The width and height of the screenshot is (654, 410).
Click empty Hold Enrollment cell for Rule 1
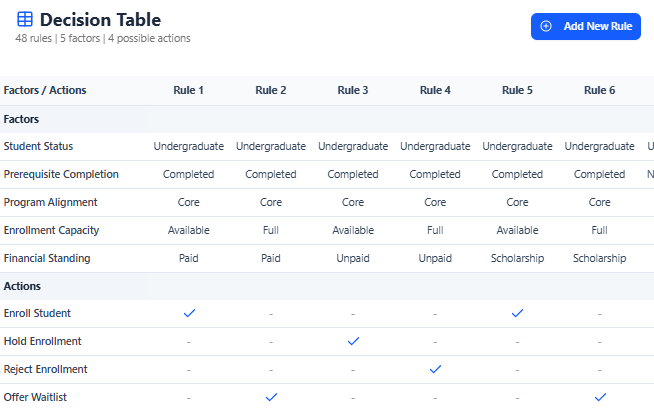click(x=189, y=341)
